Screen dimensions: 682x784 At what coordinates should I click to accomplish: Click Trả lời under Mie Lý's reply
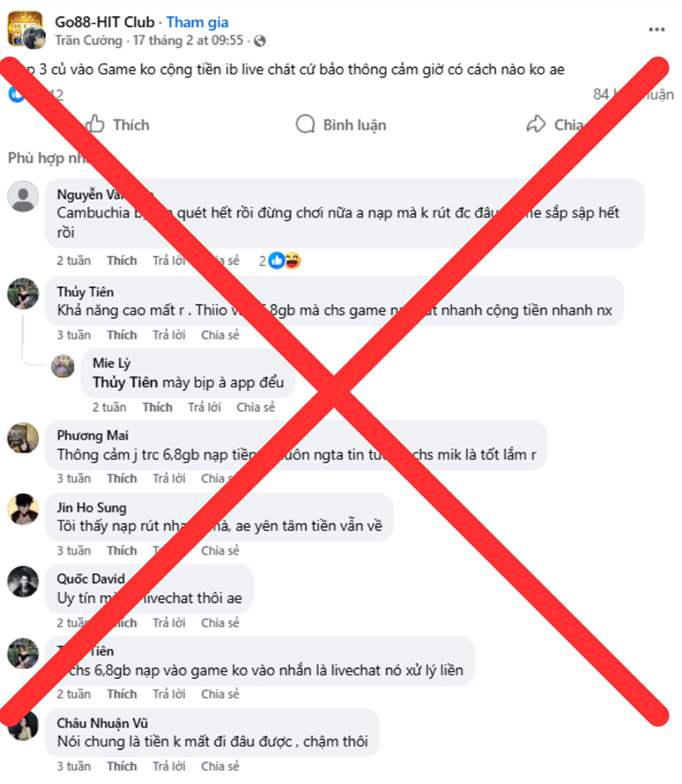204,407
